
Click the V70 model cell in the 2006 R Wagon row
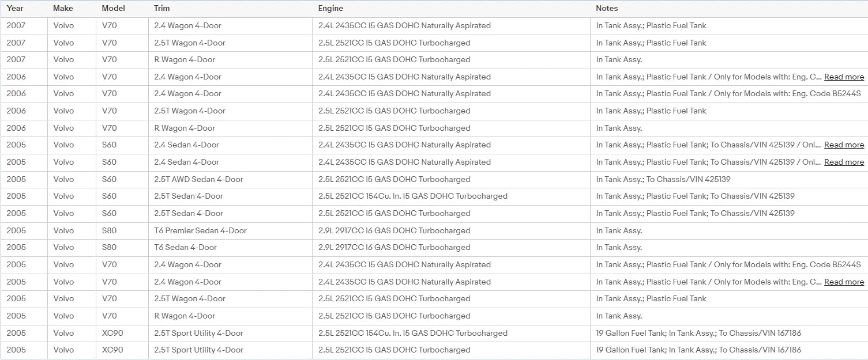tap(122, 128)
